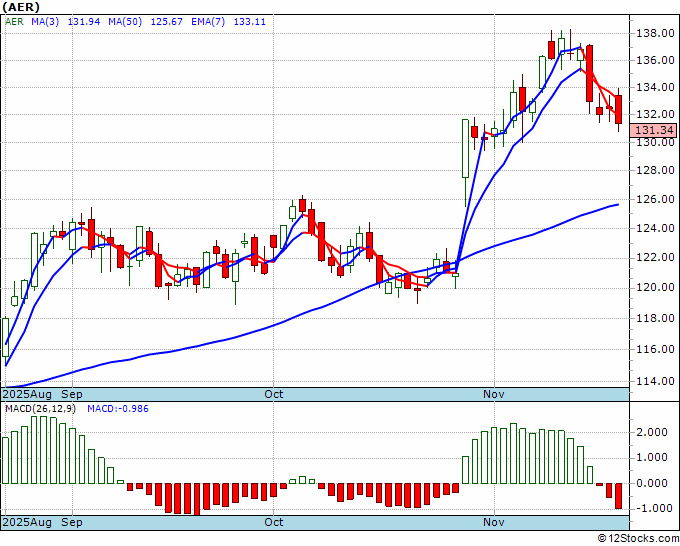Click Oct on the MACD time axis
Image resolution: width=680 pixels, height=546 pixels.
[274, 522]
